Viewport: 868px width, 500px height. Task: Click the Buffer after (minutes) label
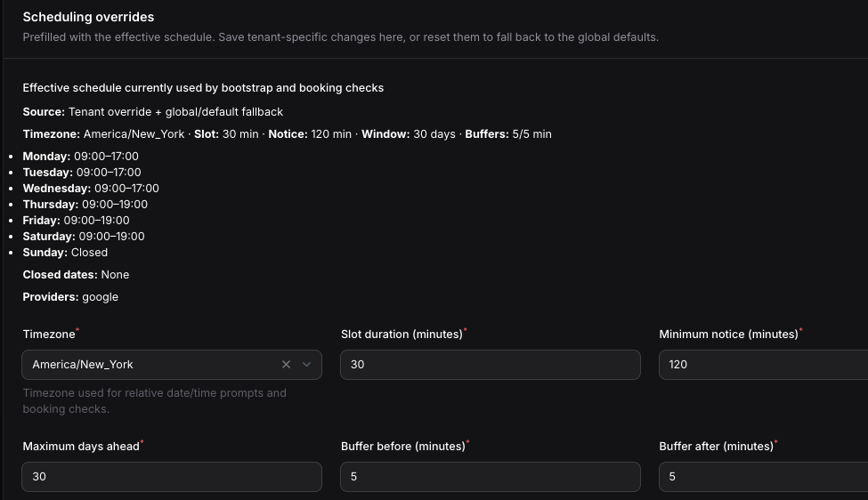tap(717, 447)
